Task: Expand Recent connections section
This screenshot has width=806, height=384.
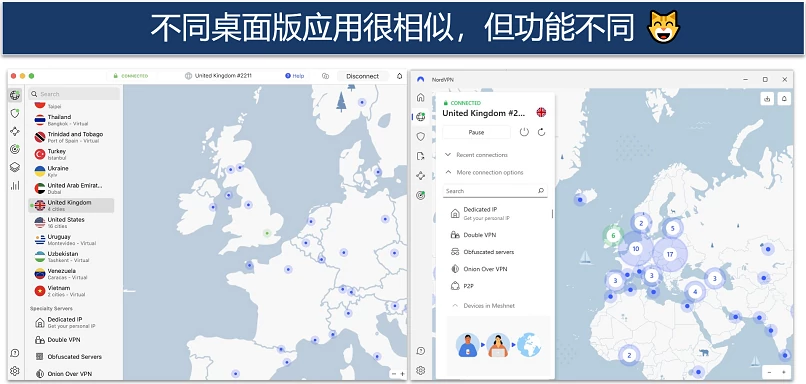Action: tap(477, 155)
